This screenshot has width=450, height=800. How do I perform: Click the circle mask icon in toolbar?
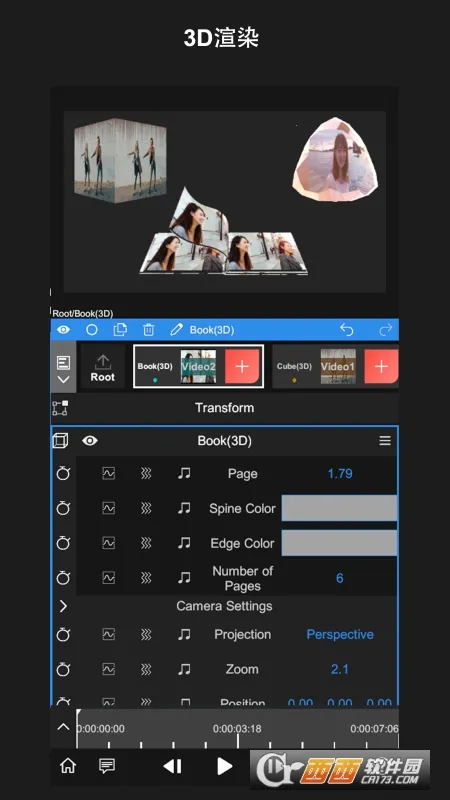[92, 330]
